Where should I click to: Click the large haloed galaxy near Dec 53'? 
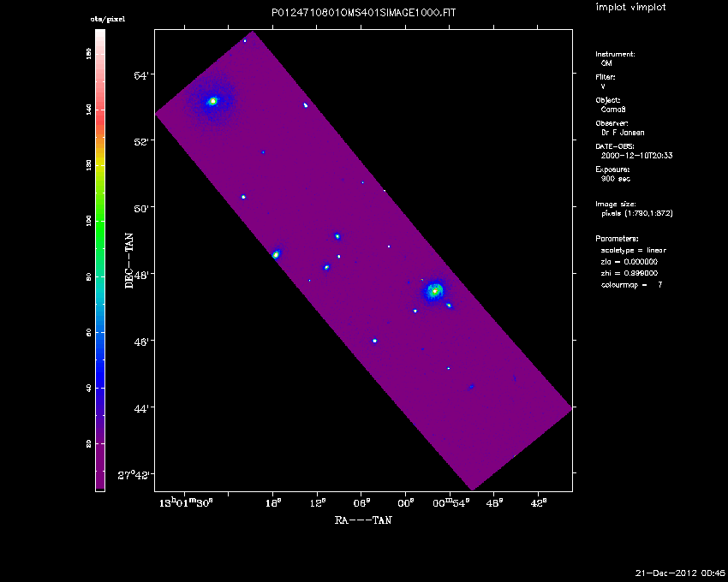tap(212, 101)
